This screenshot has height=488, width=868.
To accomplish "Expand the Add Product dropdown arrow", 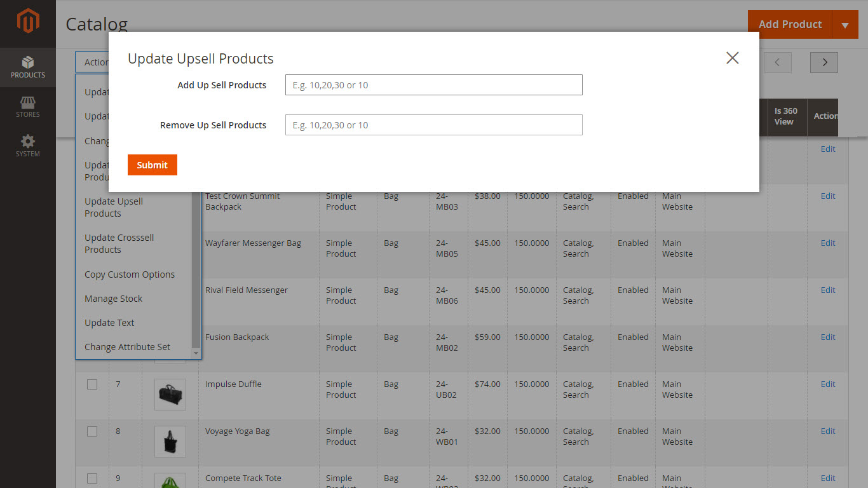I will tap(844, 25).
